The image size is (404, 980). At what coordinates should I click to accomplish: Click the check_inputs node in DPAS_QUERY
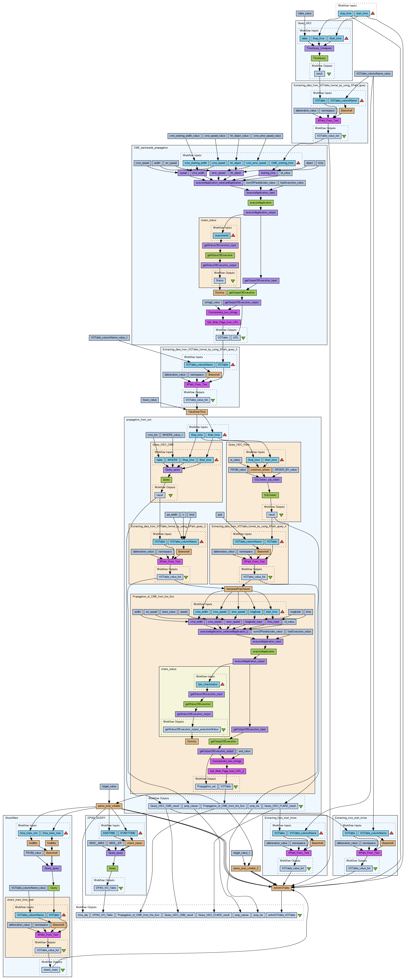135,843
